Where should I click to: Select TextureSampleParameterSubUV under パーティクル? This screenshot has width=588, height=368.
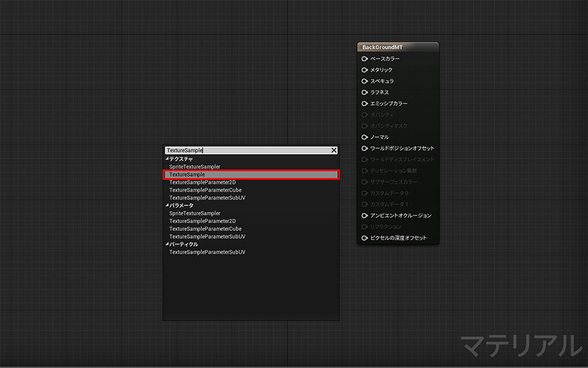click(x=207, y=252)
